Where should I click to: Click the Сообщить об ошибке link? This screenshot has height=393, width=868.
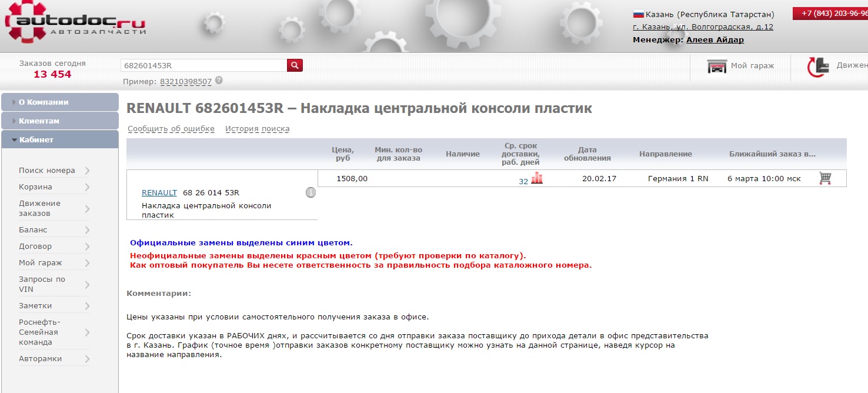[171, 129]
